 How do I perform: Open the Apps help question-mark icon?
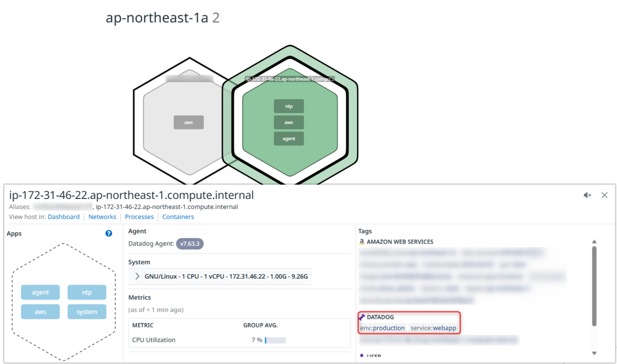point(108,233)
